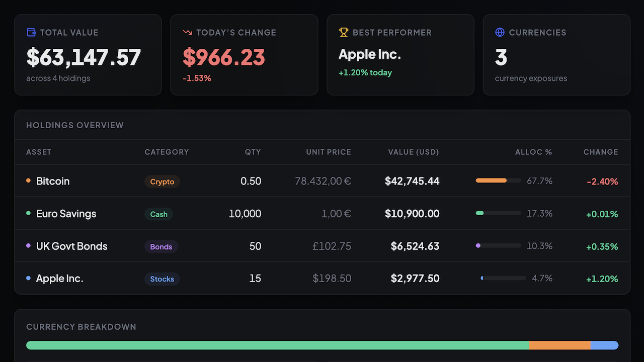Sort the table by the CHANGE column
644x362 pixels.
[x=601, y=152]
